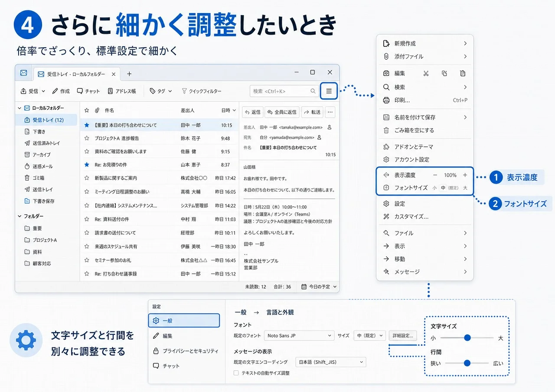Choose カスタマイズ... from the menu
The height and width of the screenshot is (392, 555).
[x=425, y=217]
